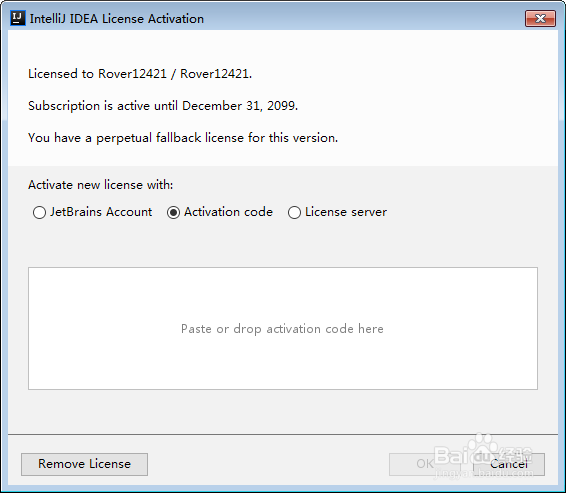Click the 'Subscription is active until December 31, 2099' line
This screenshot has width=566, height=493.
[163, 106]
